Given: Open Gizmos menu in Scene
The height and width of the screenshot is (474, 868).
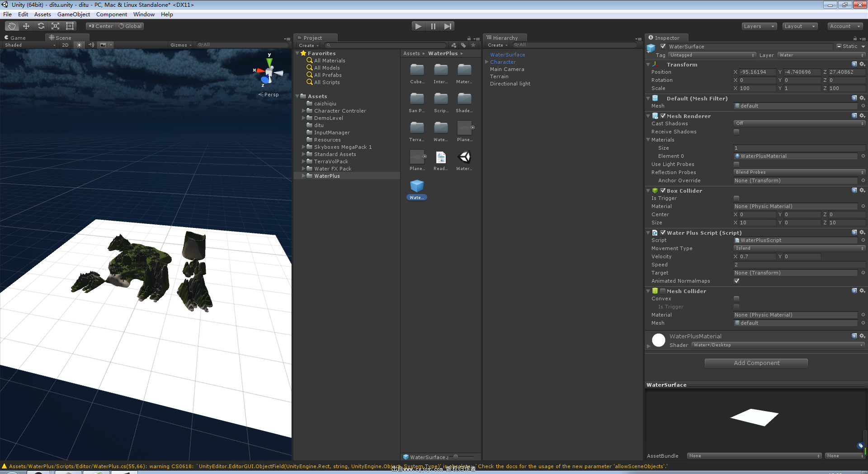Looking at the screenshot, I should [x=181, y=45].
